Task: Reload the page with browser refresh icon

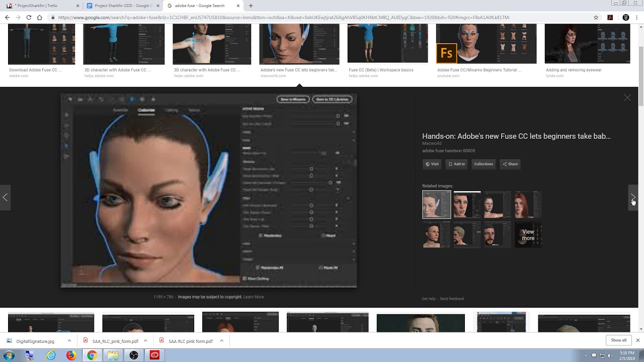Action: point(29,17)
